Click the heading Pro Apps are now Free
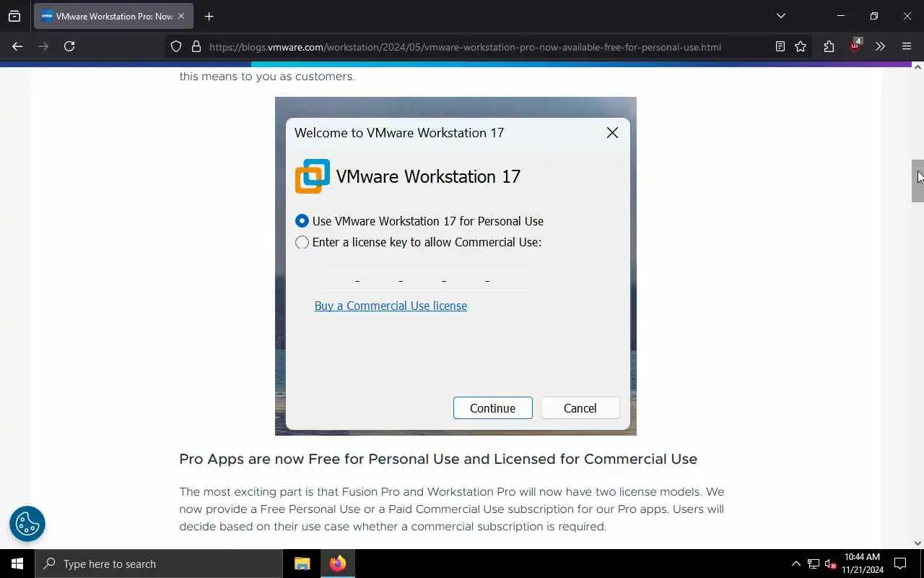Viewport: 924px width, 578px height. [438, 460]
